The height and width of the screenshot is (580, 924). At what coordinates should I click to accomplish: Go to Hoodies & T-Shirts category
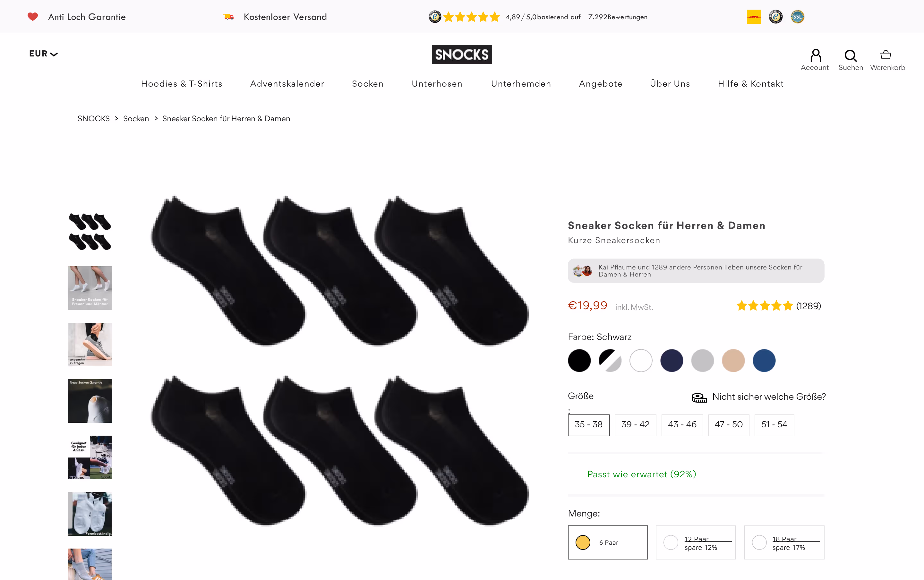(181, 84)
